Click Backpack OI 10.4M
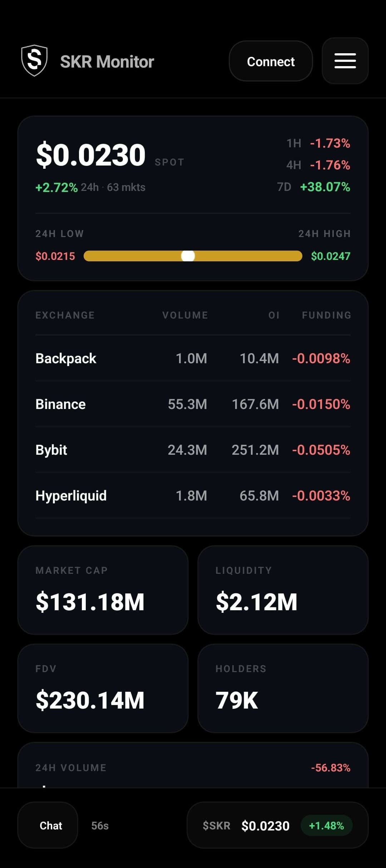Viewport: 386px width, 868px height. pos(259,358)
